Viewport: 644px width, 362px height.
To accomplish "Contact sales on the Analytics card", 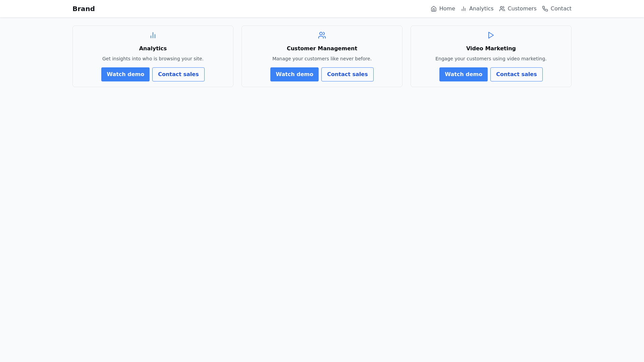I will pos(178,74).
